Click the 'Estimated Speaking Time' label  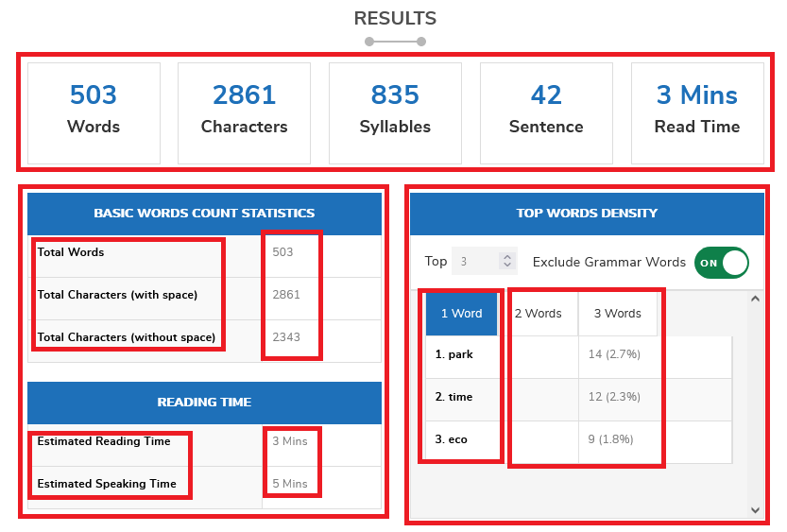(107, 483)
